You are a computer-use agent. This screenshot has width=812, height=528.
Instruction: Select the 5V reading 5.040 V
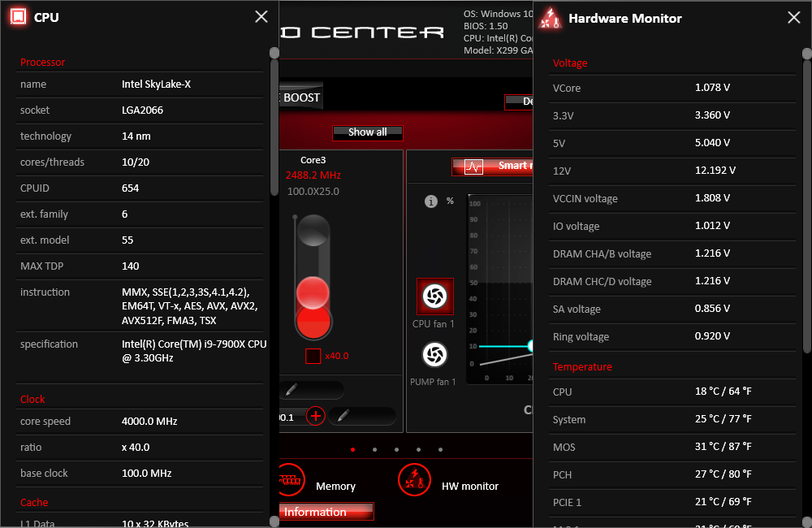pos(713,142)
